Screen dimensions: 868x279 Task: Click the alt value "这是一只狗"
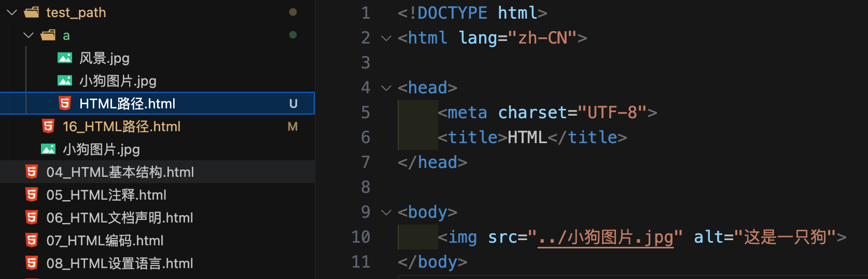[785, 237]
